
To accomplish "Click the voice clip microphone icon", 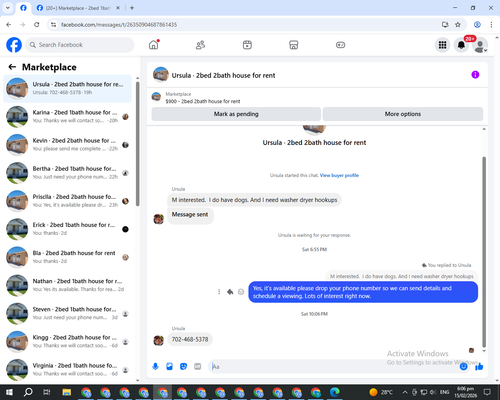I will point(155,367).
